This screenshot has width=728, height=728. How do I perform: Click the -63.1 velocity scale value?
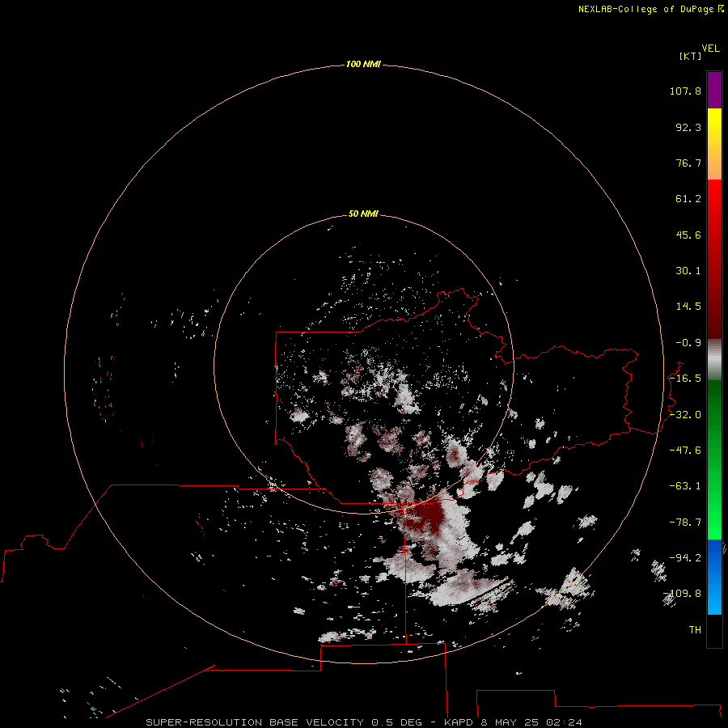tap(685, 486)
